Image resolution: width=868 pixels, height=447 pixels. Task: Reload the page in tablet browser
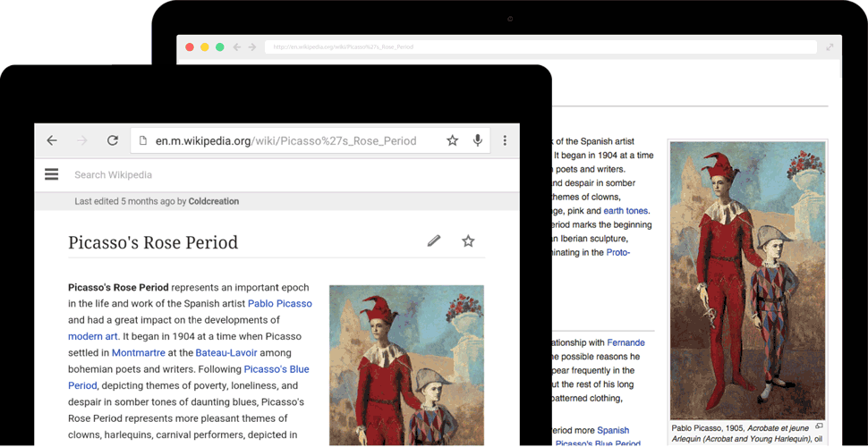point(113,140)
